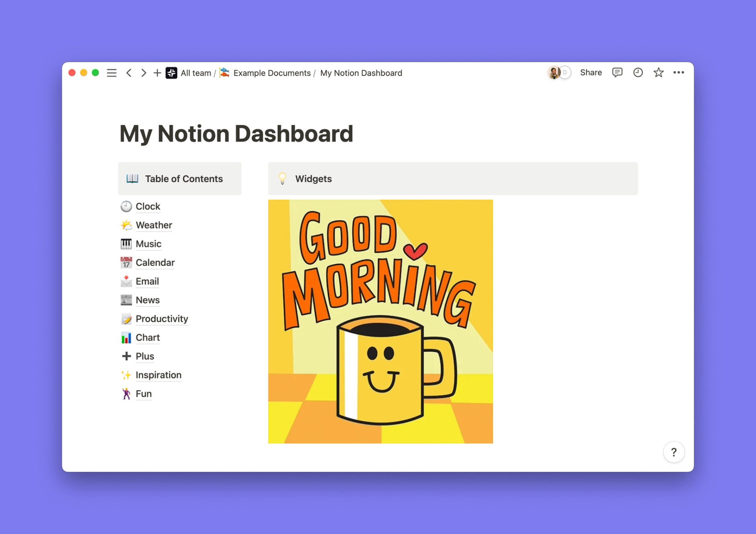Click the newspaper icon
This screenshot has height=534, width=756.
(126, 300)
